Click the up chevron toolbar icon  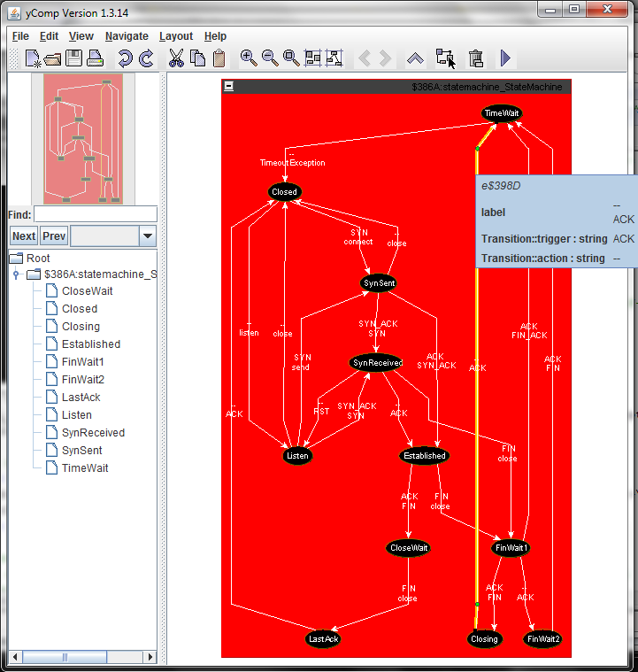coord(415,58)
